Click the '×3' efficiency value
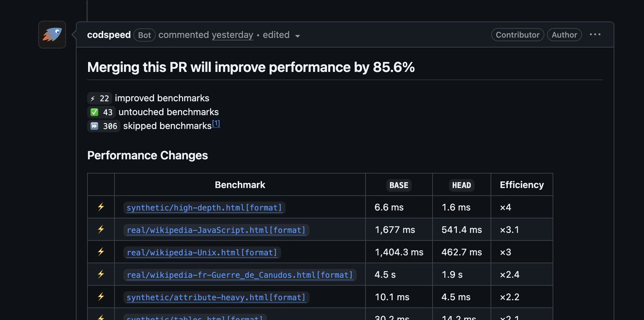The width and height of the screenshot is (644, 320). (505, 252)
